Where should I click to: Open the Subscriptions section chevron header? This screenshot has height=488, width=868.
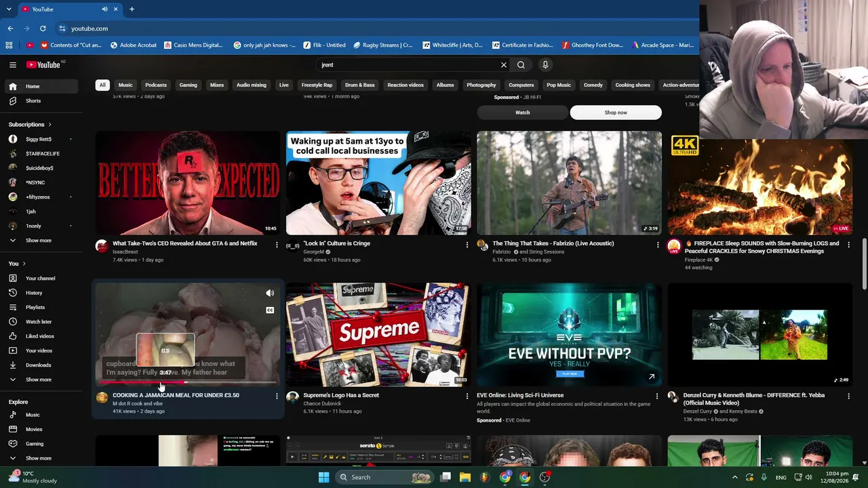[30, 125]
